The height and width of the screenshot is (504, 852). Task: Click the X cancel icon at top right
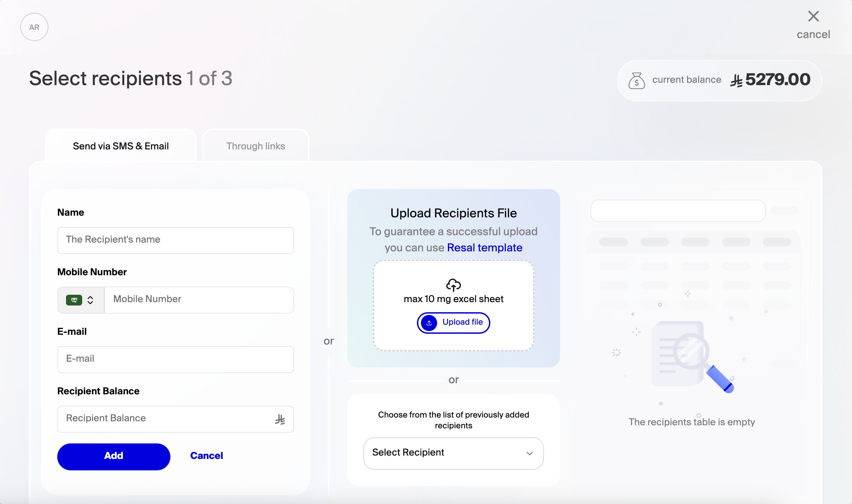point(813,16)
